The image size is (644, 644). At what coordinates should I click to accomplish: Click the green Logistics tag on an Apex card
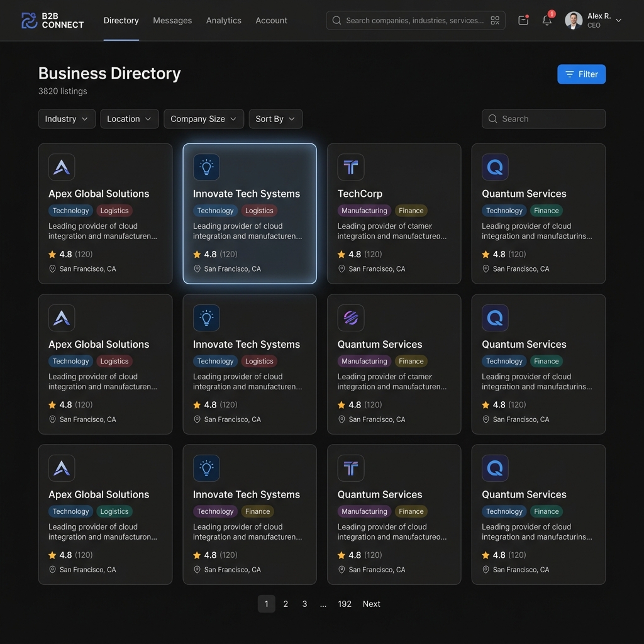tap(114, 511)
